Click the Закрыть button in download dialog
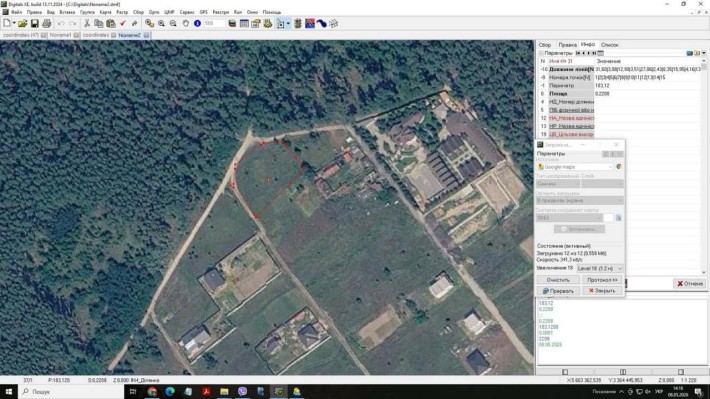The image size is (710, 399). (x=602, y=291)
